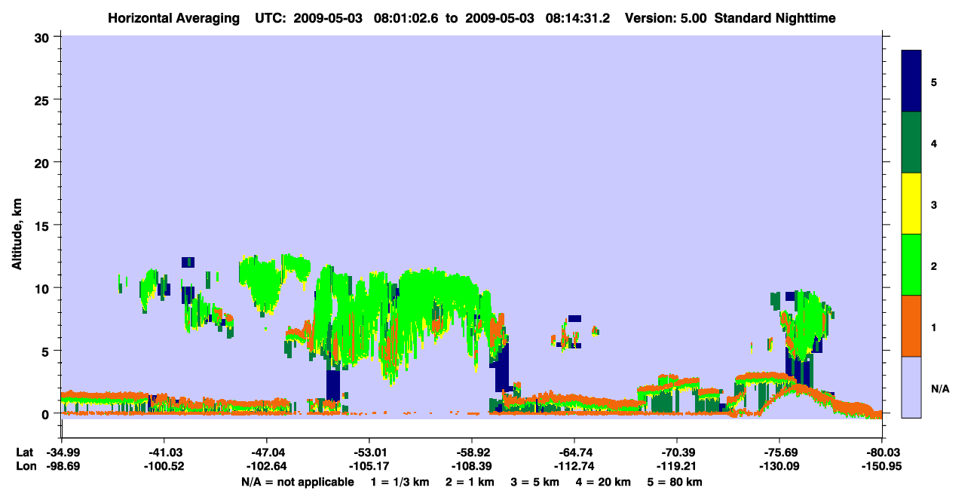The image size is (980, 503).
Task: Click the bright green colorbar segment labeled 2
Action: click(x=911, y=265)
